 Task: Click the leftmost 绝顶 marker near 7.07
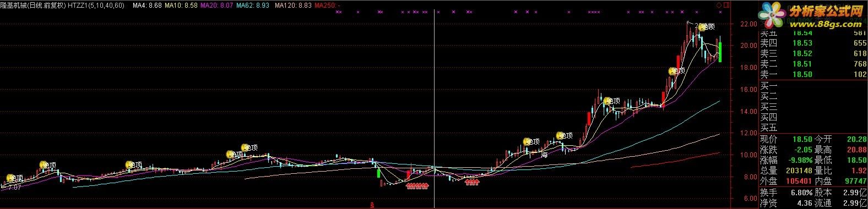pos(15,178)
